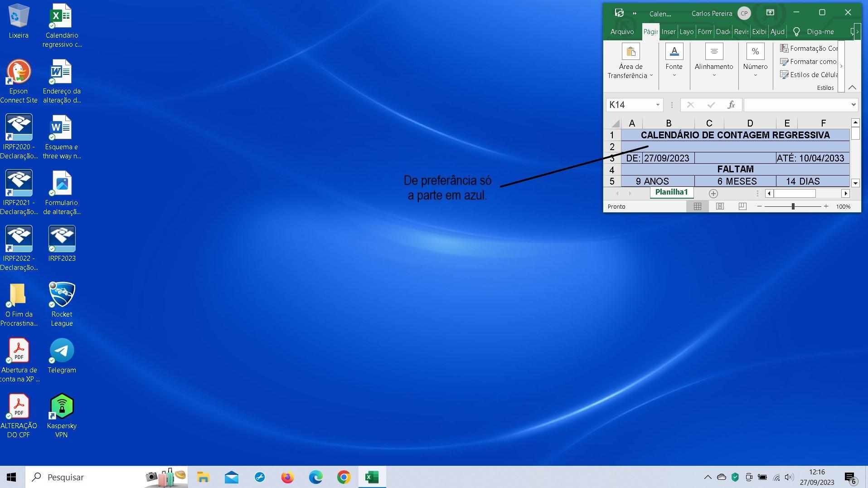The image size is (868, 488).
Task: Collapse the ribbon using the caret
Action: click(x=852, y=88)
